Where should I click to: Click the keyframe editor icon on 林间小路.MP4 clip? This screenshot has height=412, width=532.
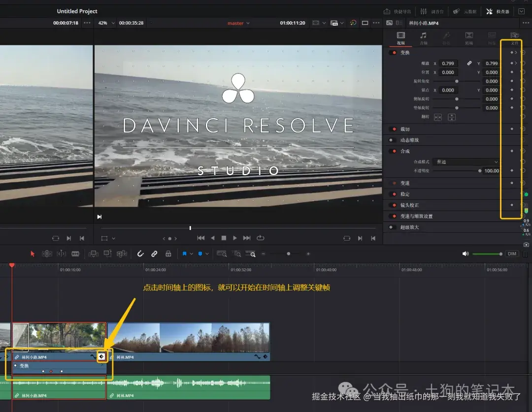[x=102, y=356]
